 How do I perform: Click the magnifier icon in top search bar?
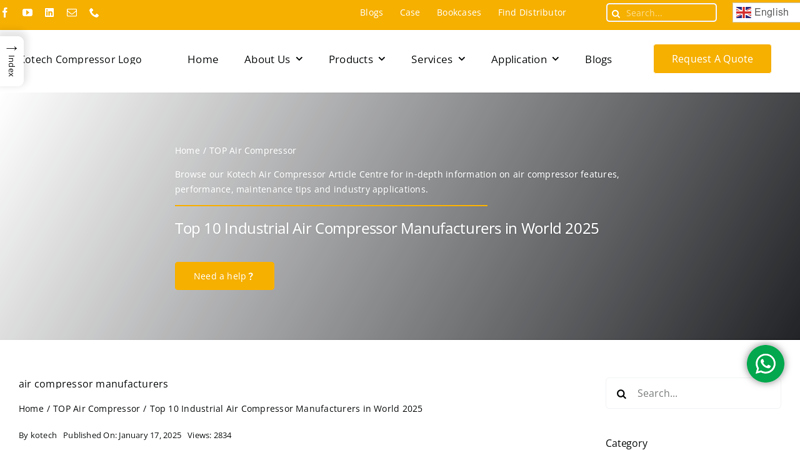616,13
